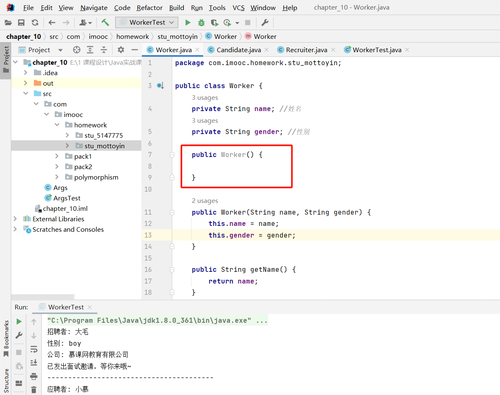Viewport: 500px width, 395px height.
Task: Save all using the floppy disk icon
Action: [x=21, y=23]
